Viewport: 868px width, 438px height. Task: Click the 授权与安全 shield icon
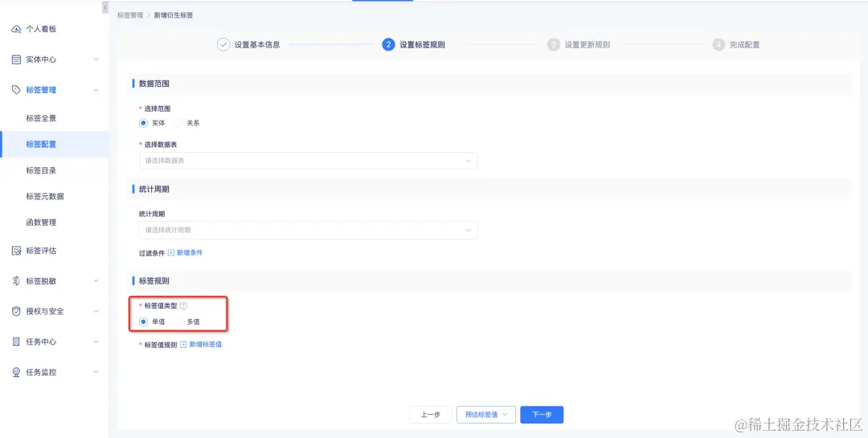click(x=16, y=311)
